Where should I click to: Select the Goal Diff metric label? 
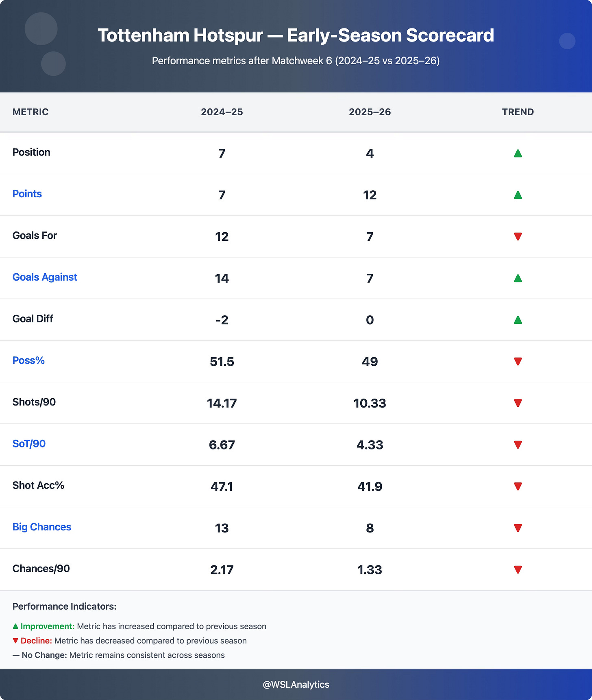[33, 318]
